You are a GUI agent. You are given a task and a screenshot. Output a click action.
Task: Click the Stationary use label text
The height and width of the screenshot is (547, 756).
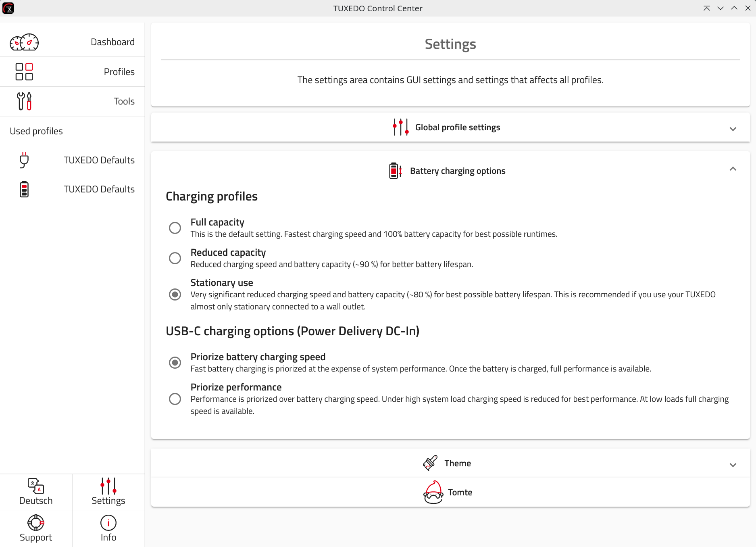222,283
